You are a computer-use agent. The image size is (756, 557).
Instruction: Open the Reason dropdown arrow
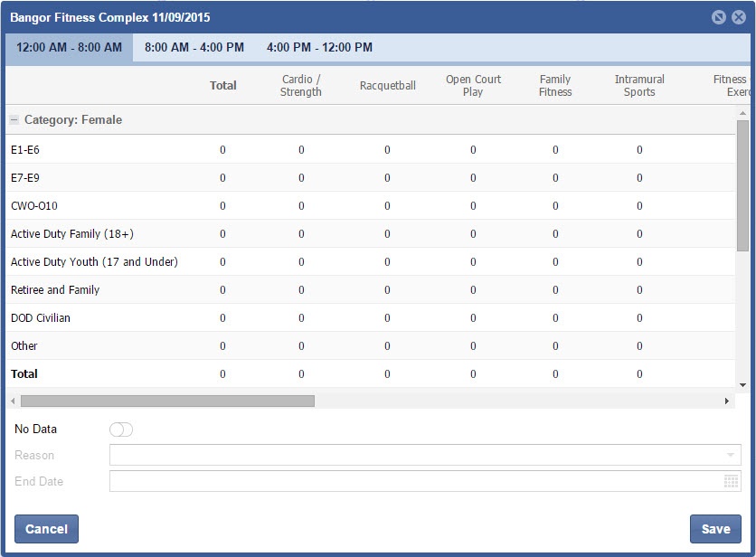(x=730, y=456)
